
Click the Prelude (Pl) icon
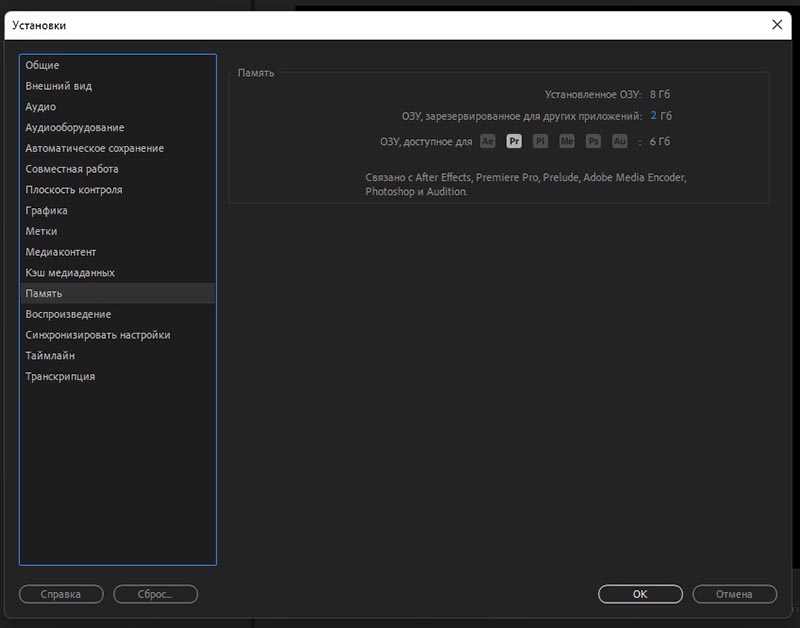(540, 142)
